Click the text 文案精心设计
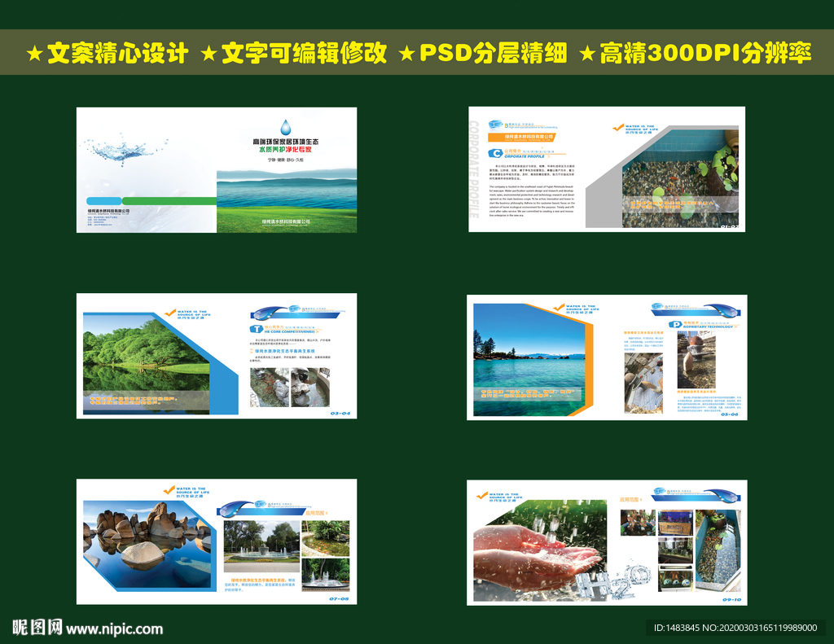834x644 pixels. pyautogui.click(x=117, y=53)
